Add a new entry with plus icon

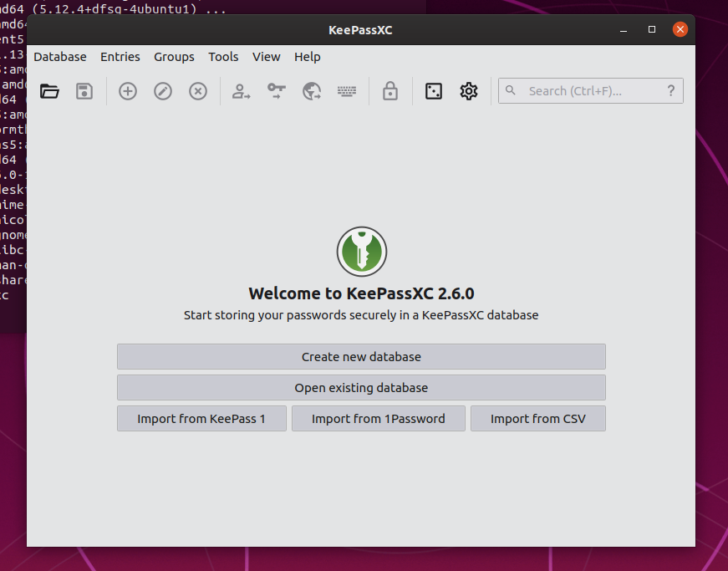128,91
